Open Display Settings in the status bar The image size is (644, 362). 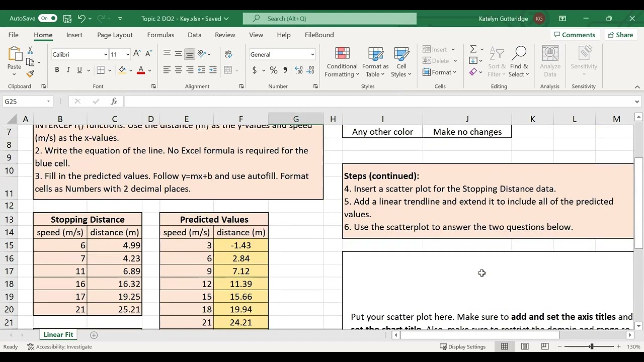coord(462,346)
